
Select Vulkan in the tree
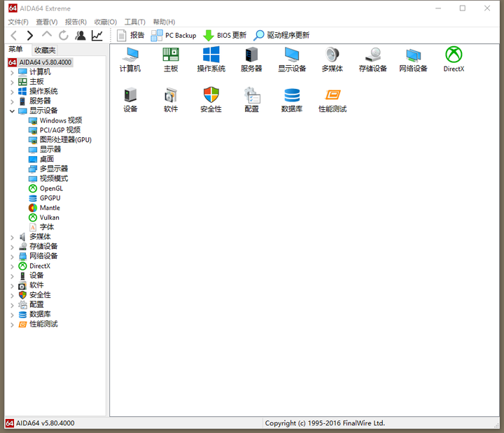point(49,218)
